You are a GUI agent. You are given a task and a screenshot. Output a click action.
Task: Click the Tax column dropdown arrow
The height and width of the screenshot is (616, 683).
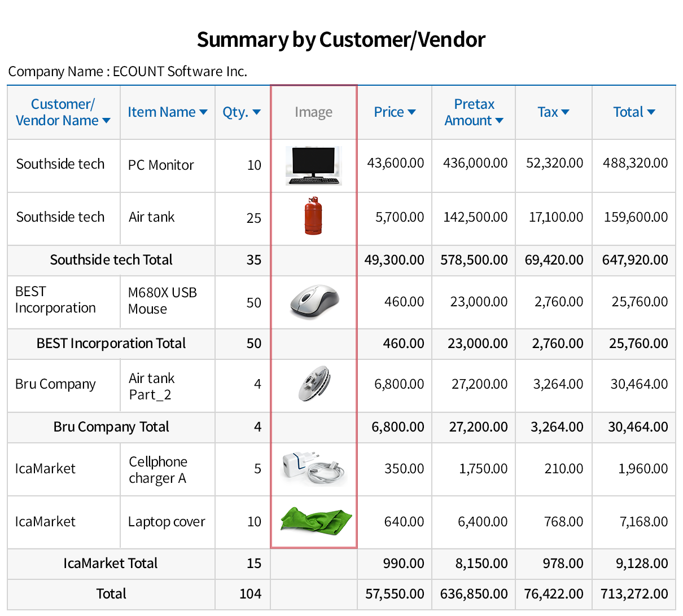coord(565,112)
